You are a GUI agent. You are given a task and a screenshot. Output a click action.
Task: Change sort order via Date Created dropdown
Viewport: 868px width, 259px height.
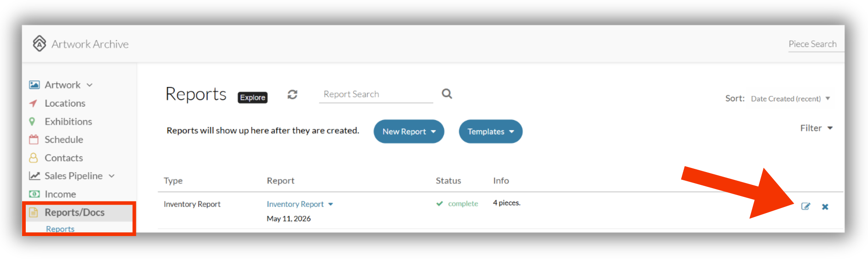coord(790,99)
